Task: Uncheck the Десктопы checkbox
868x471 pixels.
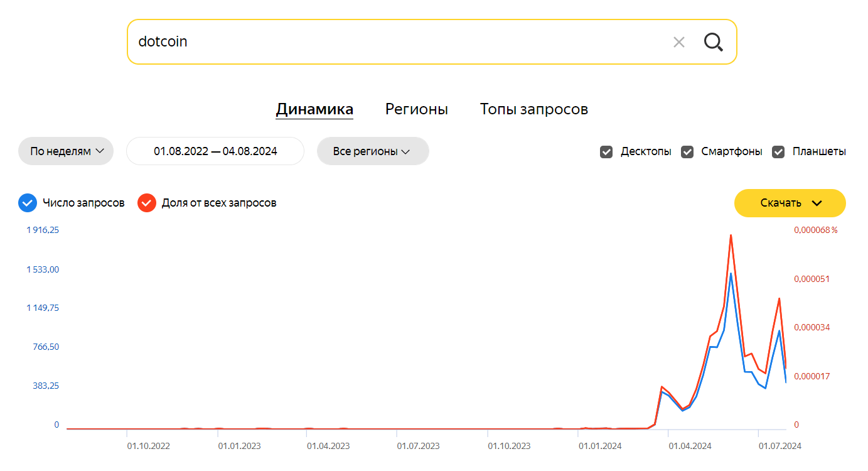Action: point(606,151)
